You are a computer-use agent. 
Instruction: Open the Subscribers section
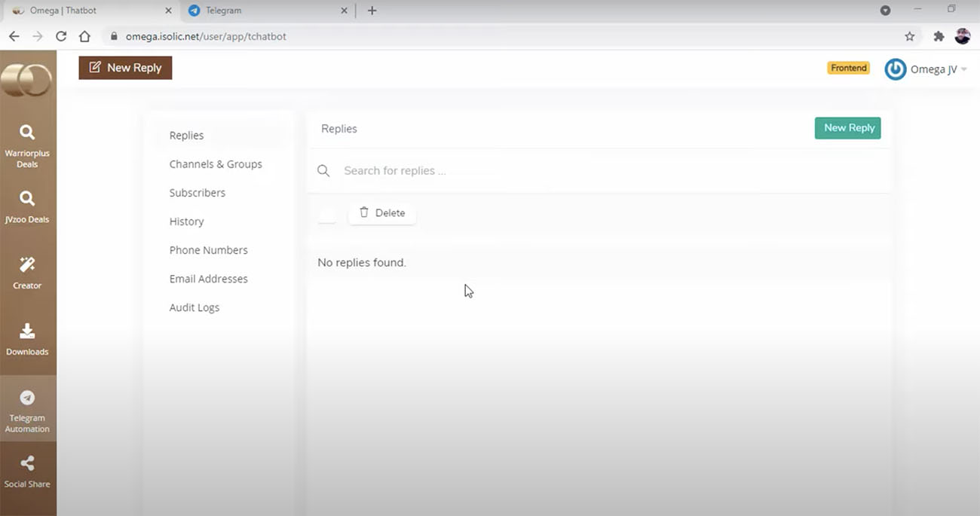197,193
